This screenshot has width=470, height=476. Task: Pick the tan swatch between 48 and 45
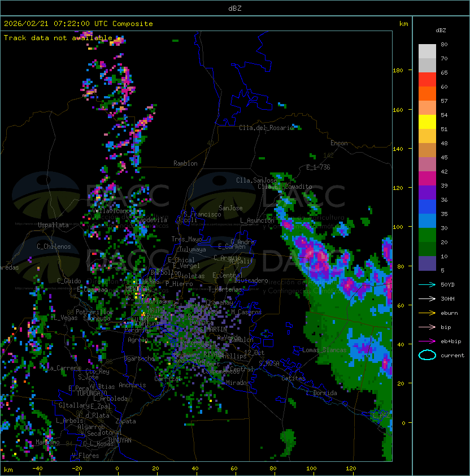[427, 150]
